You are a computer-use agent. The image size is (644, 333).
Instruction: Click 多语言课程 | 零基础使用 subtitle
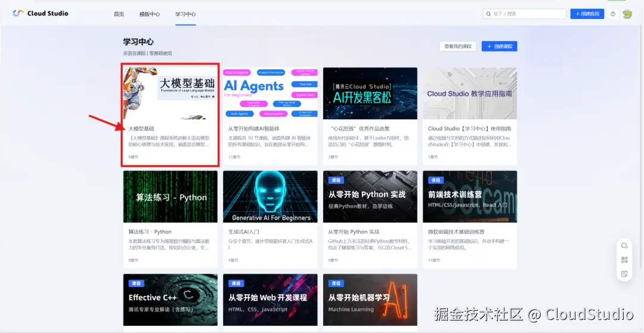click(x=147, y=54)
